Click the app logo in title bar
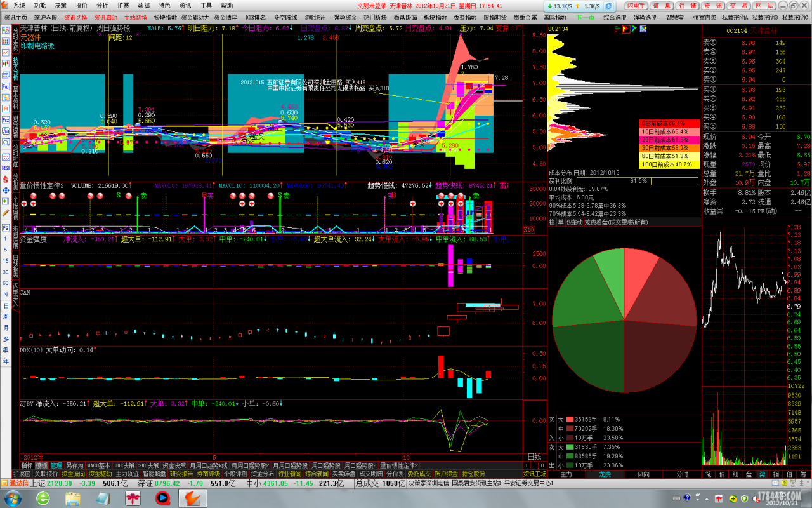Screen dimensions: 812x508 (5, 5)
